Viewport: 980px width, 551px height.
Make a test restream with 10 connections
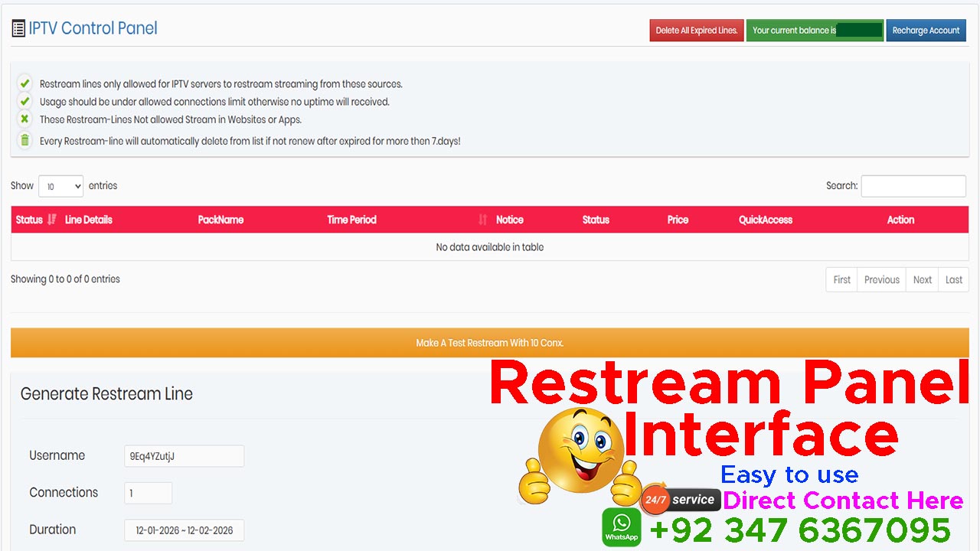click(490, 343)
